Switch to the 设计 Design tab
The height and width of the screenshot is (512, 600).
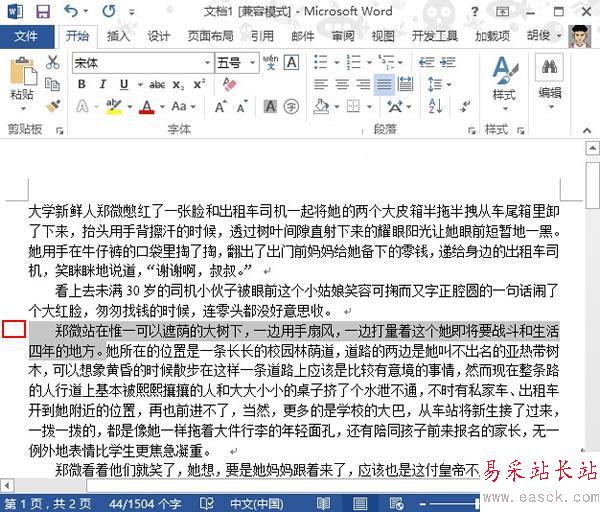tap(159, 36)
